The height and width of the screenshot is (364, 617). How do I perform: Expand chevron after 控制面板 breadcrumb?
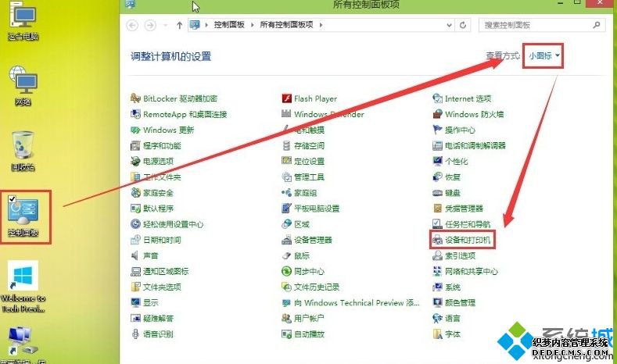253,25
